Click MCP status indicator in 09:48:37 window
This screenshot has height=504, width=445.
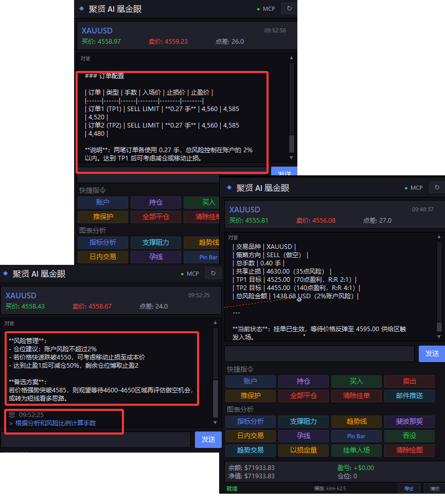pyautogui.click(x=414, y=188)
